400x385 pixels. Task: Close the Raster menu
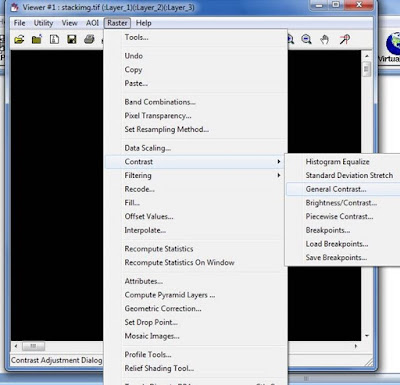[117, 23]
